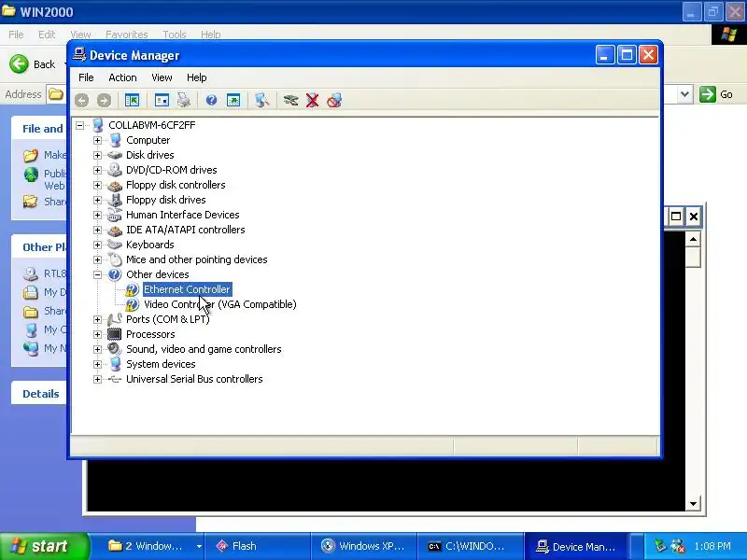
Task: Open the Action menu in Device Manager
Action: [122, 77]
